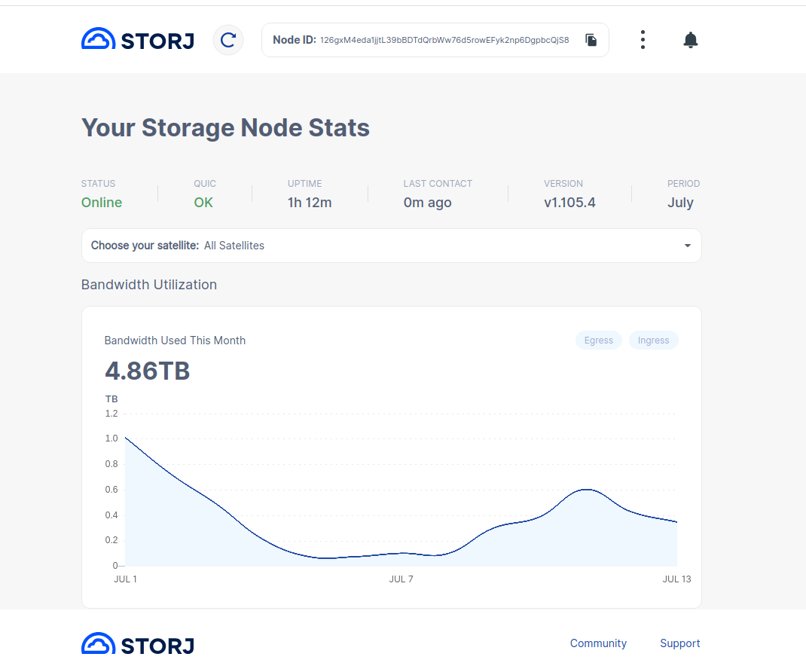Screen dimensions: 806x672
Task: Toggle the Ingress chart filter
Action: click(x=653, y=341)
